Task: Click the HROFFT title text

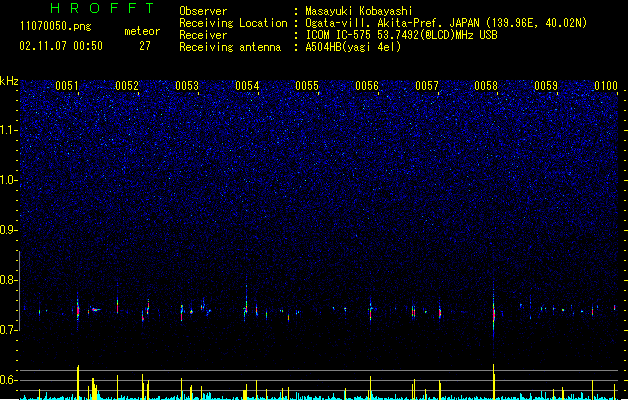Action: [102, 8]
